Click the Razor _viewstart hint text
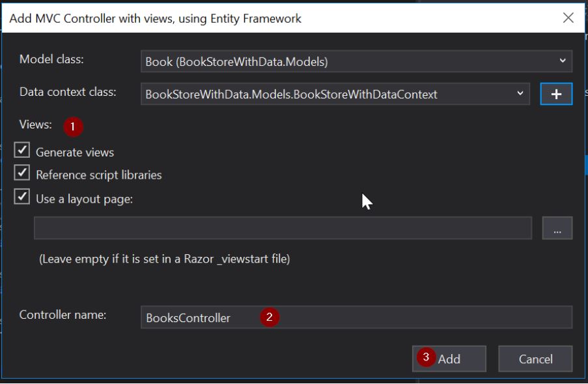This screenshot has height=384, width=588. tap(165, 259)
